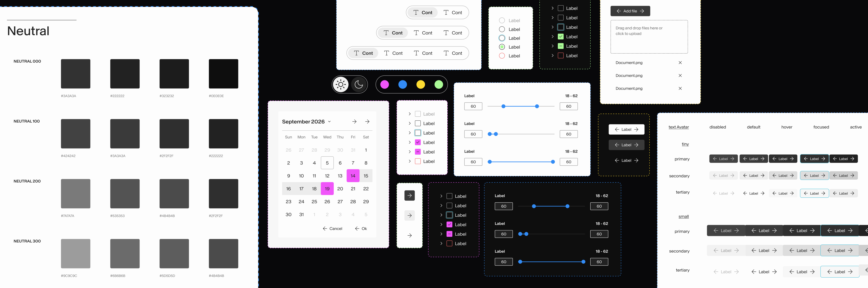Click the left arrow icon on the Add file button
This screenshot has width=868, height=288.
pos(619,11)
